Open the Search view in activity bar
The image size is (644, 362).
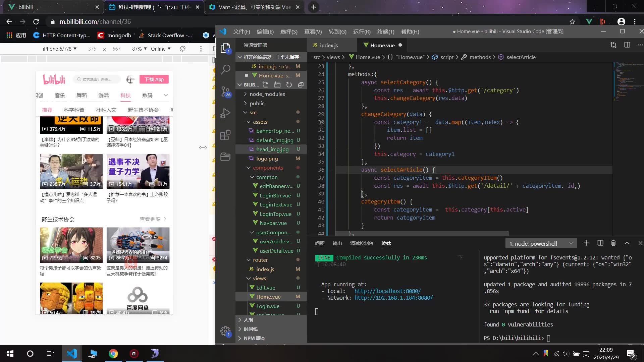coord(225,70)
